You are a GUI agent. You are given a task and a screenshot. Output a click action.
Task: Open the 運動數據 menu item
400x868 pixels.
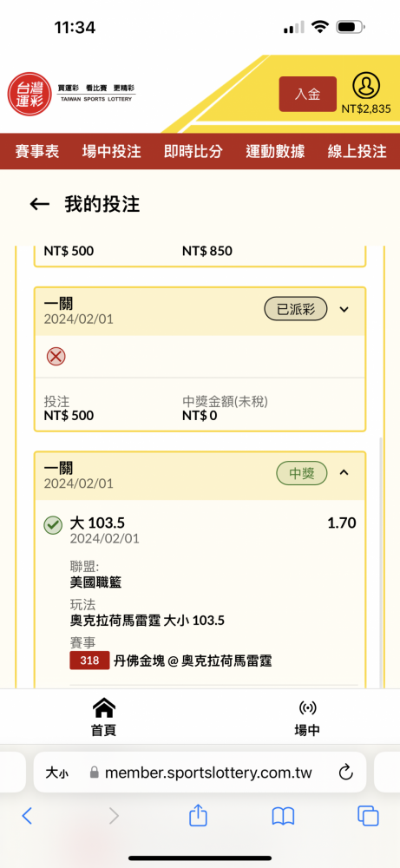pos(275,151)
